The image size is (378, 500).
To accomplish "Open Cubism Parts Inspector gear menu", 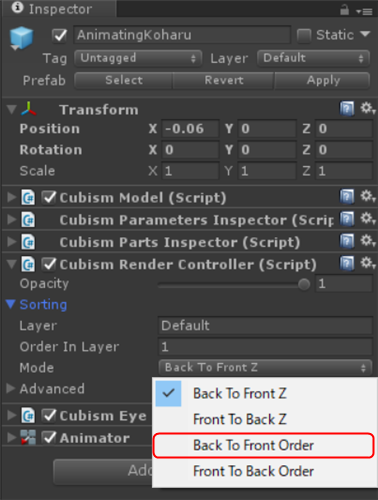I will point(368,241).
